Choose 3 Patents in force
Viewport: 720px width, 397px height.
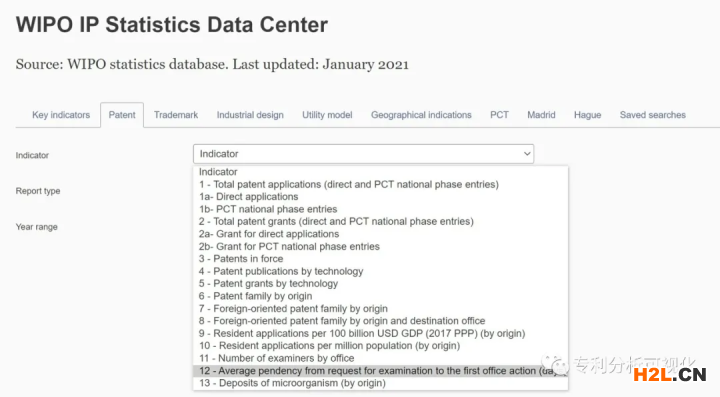click(380, 259)
